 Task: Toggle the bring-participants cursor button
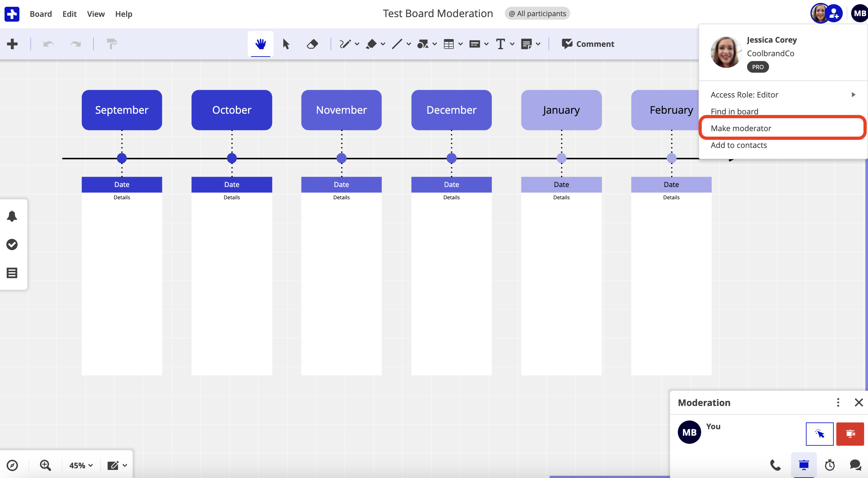(x=819, y=434)
